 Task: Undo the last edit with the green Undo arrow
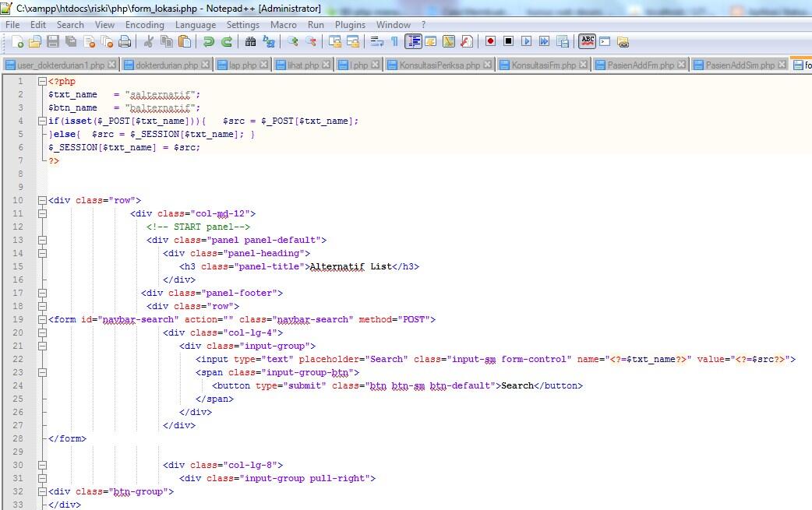point(208,42)
